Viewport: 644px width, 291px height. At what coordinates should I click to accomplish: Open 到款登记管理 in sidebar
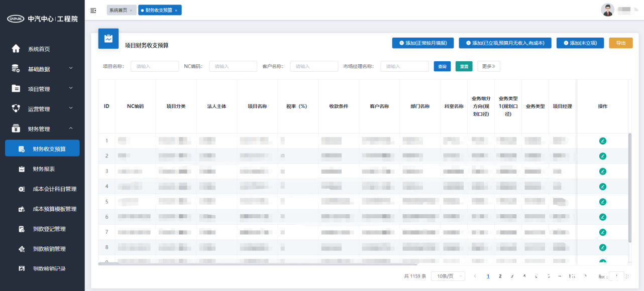(x=49, y=229)
